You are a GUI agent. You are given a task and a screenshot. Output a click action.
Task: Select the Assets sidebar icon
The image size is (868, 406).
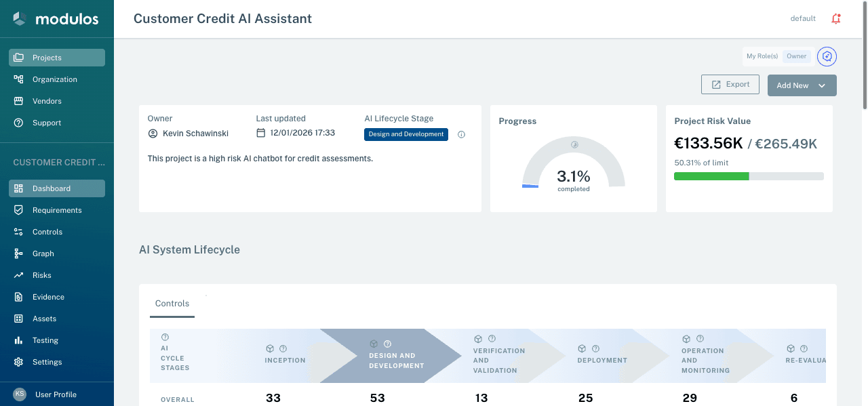[x=21, y=318]
